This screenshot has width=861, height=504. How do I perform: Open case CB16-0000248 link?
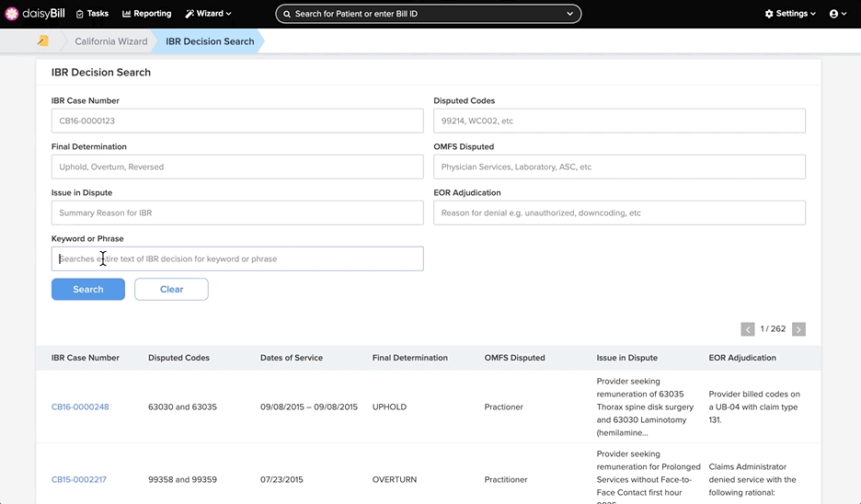pyautogui.click(x=80, y=407)
